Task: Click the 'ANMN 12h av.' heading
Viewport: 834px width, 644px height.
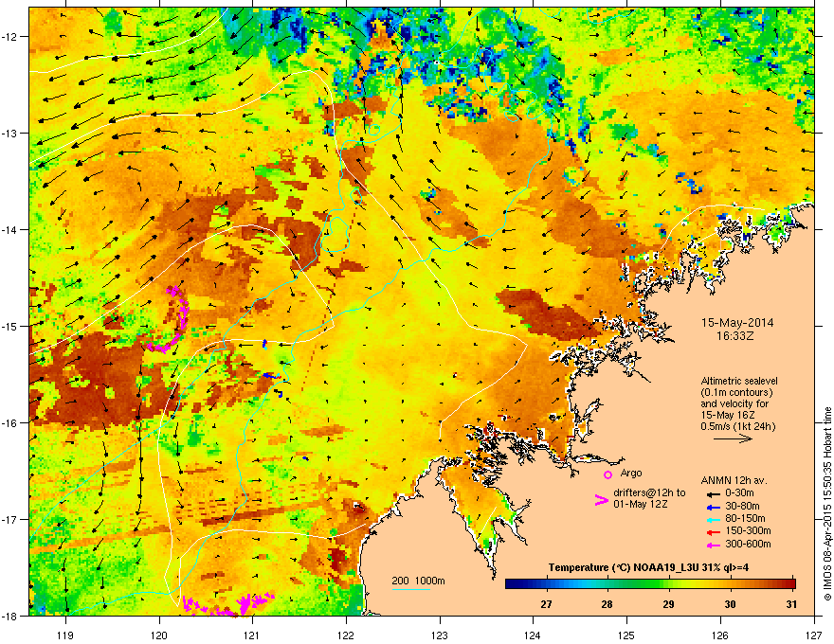Action: [x=734, y=480]
